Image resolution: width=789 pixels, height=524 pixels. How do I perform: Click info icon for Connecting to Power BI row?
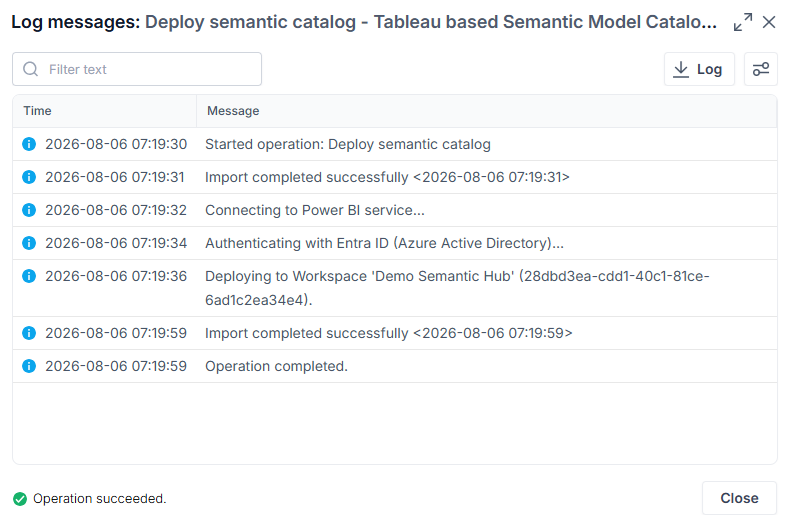pos(29,210)
